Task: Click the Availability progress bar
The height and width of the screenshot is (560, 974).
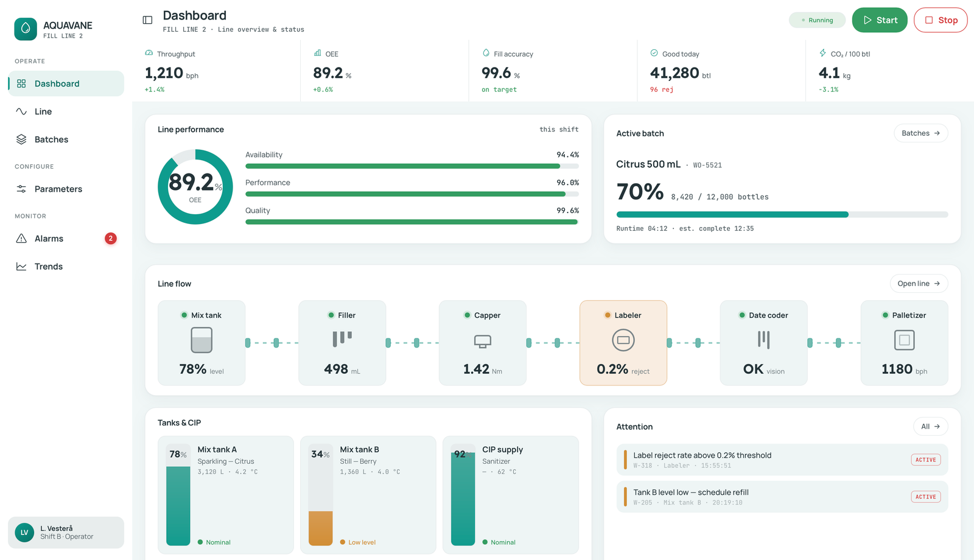Action: click(x=412, y=166)
